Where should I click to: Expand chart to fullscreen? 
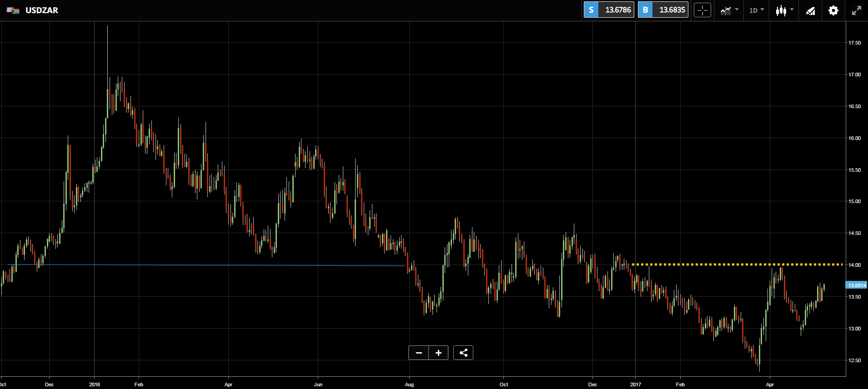(x=857, y=10)
